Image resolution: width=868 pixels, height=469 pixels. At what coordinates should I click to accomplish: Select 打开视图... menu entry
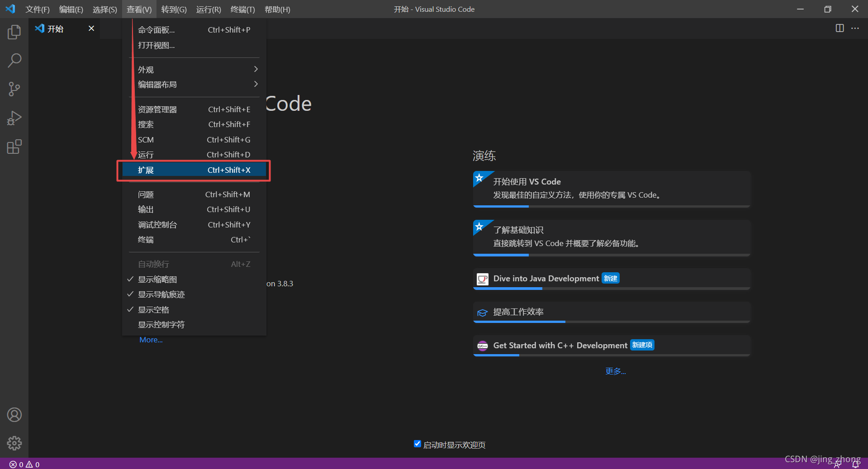194,45
